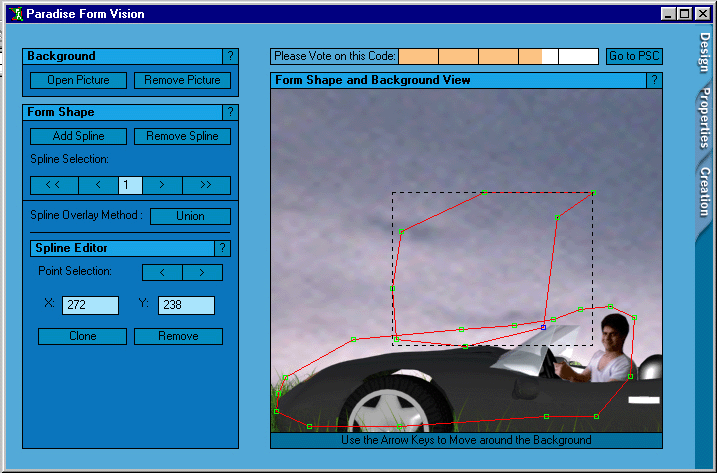Click Go to PSC button

click(x=634, y=56)
